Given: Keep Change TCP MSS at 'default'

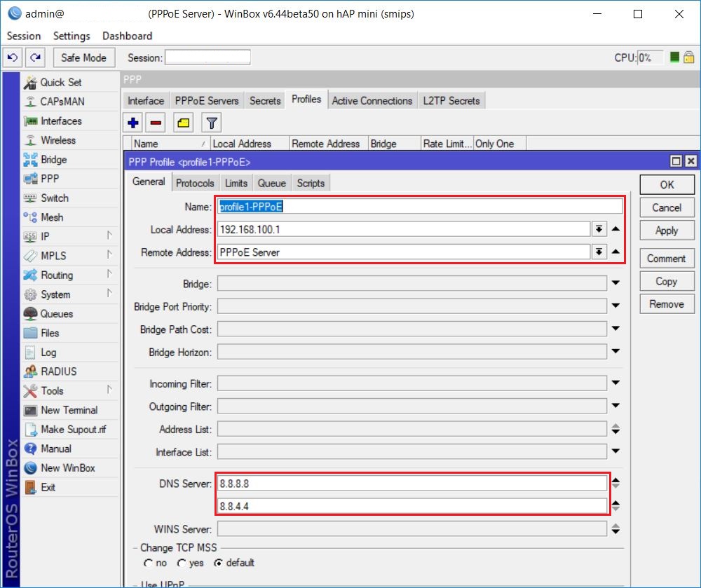Looking at the screenshot, I should tap(219, 563).
